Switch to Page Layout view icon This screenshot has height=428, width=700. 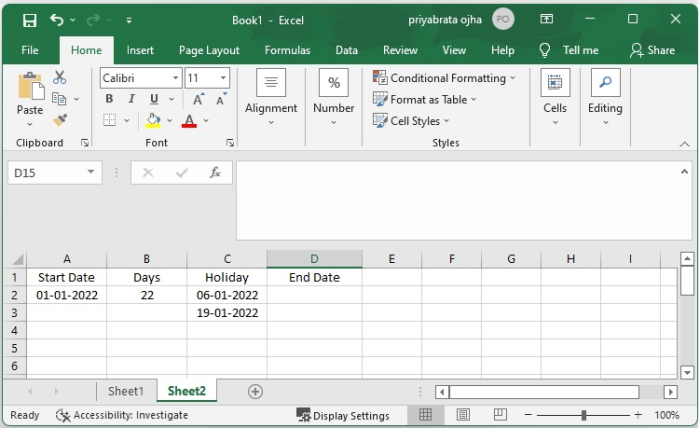[x=463, y=415]
